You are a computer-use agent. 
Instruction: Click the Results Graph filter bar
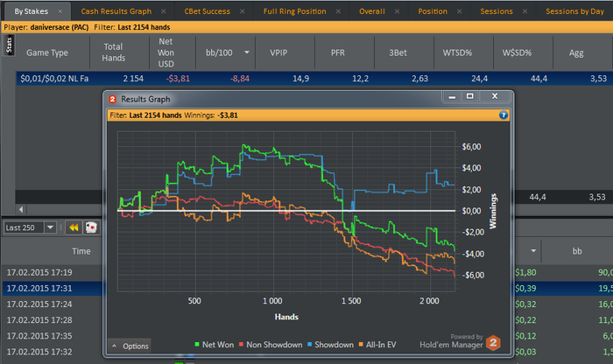point(308,115)
